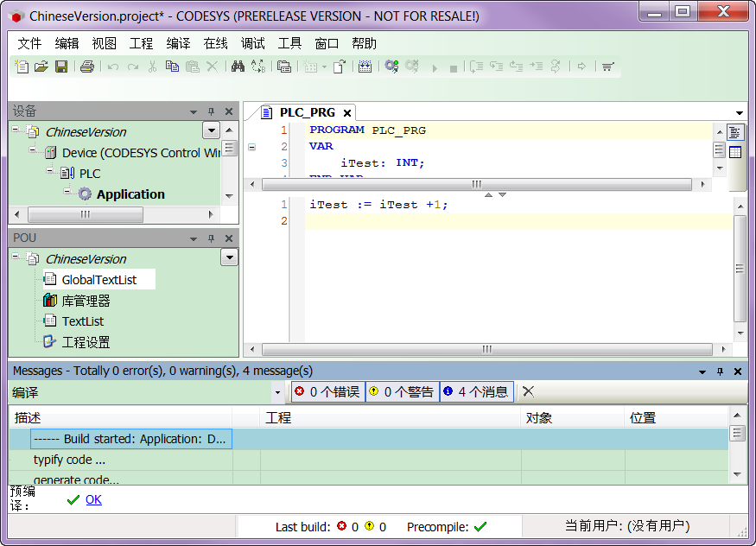Viewport: 756px width, 546px height.
Task: Click the stacked windows toolbar icon
Action: 284,67
